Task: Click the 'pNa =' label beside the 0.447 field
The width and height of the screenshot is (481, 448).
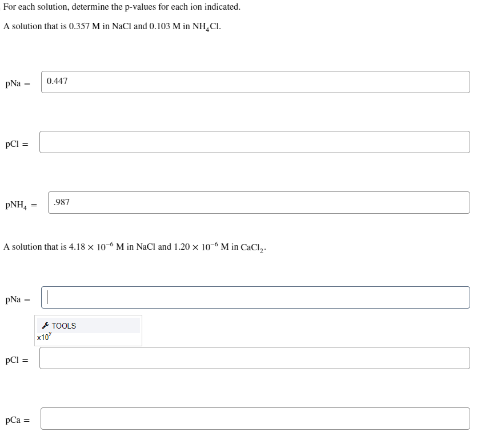Action: (17, 83)
